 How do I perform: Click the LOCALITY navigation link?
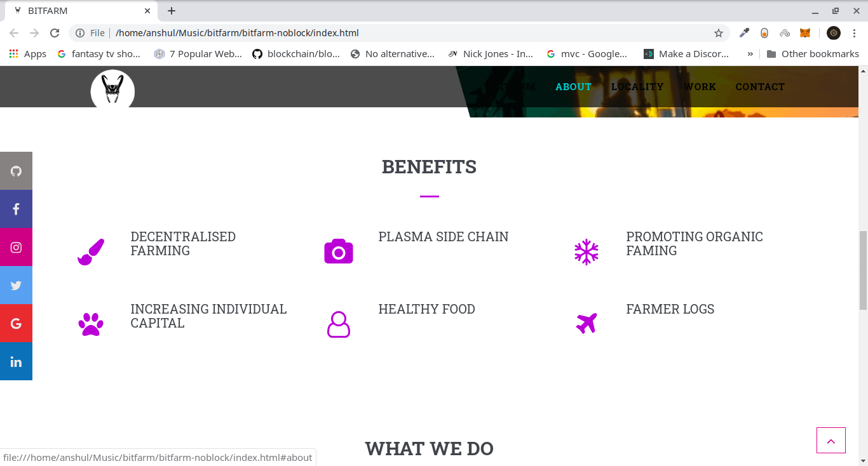pyautogui.click(x=637, y=87)
